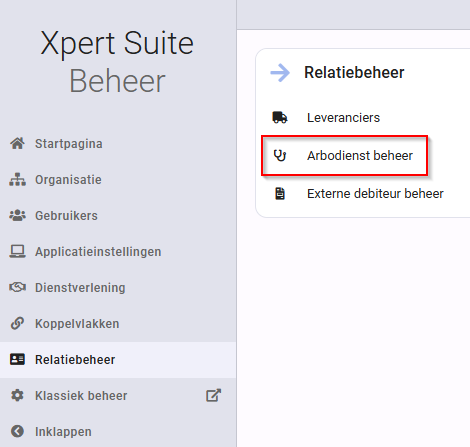
Task: Click the document icon for Externe debiteur beheer
Action: pyautogui.click(x=280, y=193)
